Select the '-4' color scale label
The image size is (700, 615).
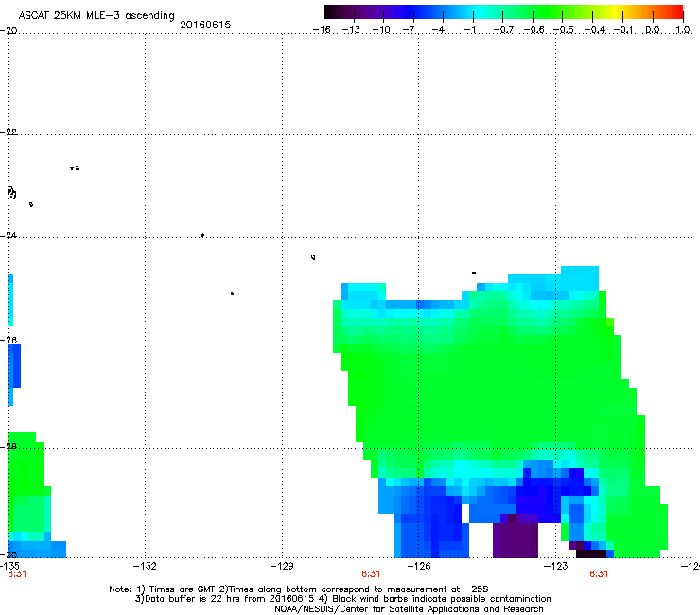(x=440, y=30)
